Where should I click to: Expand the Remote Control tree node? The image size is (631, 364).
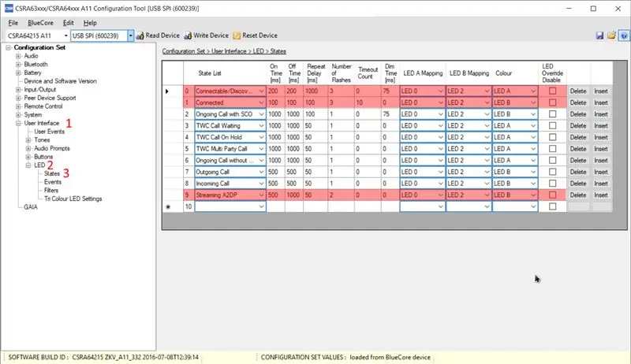click(18, 107)
